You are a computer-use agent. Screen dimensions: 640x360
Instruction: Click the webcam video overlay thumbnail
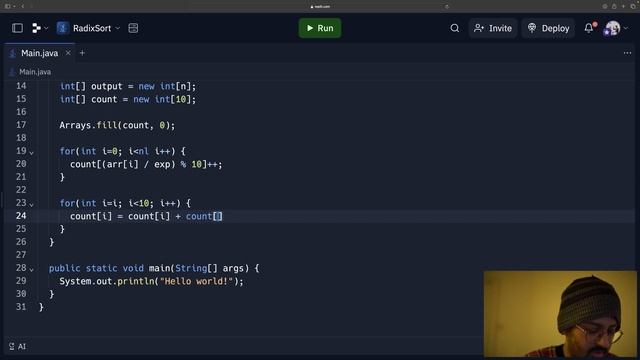point(560,314)
